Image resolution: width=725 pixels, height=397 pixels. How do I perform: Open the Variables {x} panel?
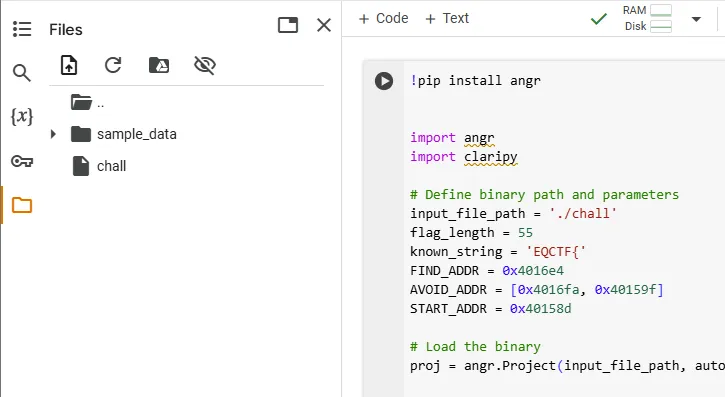click(22, 116)
